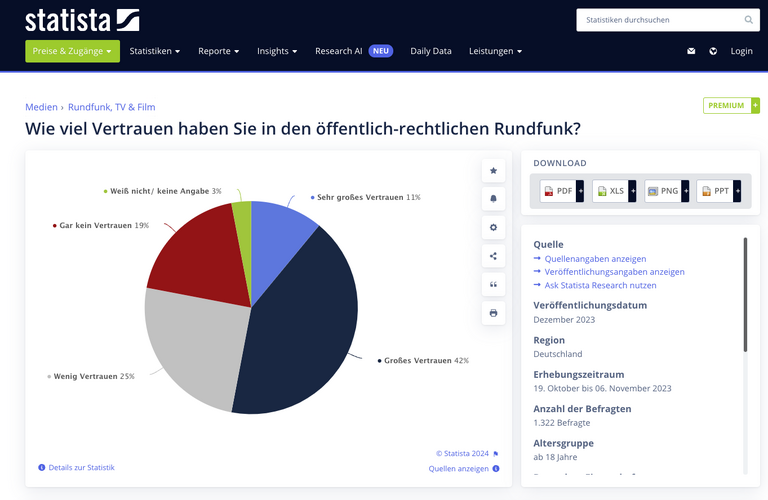Set an alert with the bell icon
The image size is (768, 500).
(493, 199)
